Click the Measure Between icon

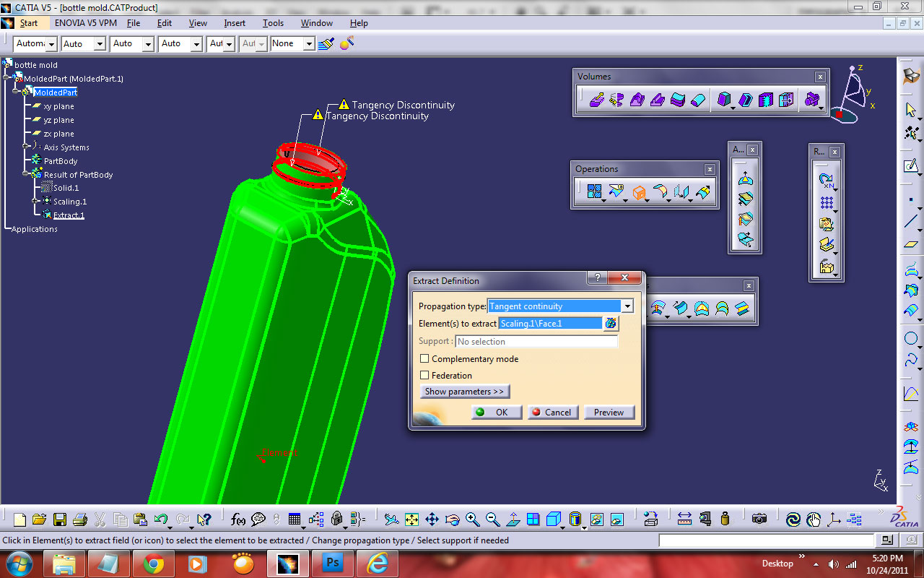point(685,519)
